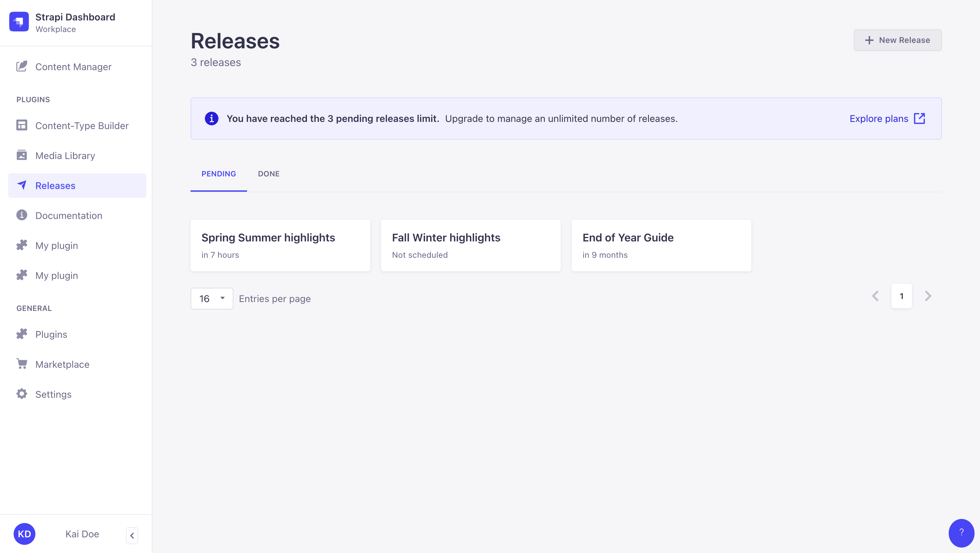Click the next page chevron
Viewport: 980px width, 553px height.
[928, 296]
